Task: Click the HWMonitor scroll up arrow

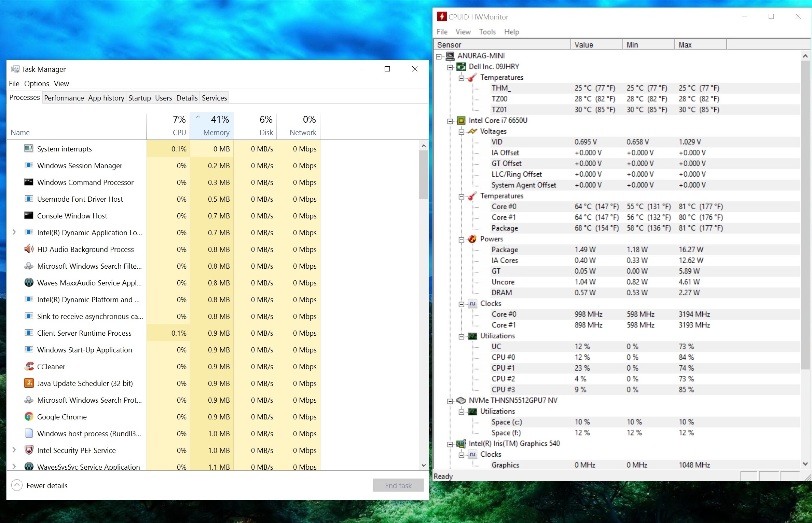Action: coord(805,56)
